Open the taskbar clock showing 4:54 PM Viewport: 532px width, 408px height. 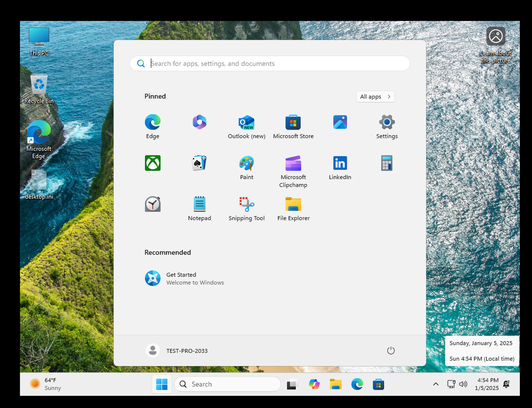(x=487, y=384)
